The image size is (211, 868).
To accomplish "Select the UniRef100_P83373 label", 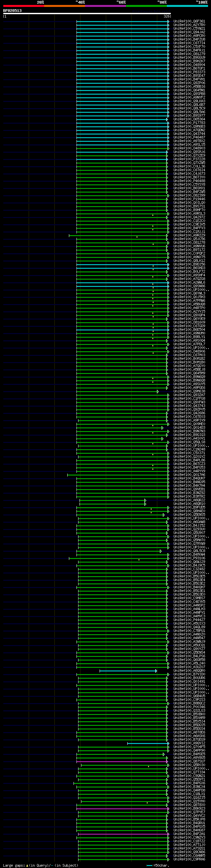I will point(189,72).
